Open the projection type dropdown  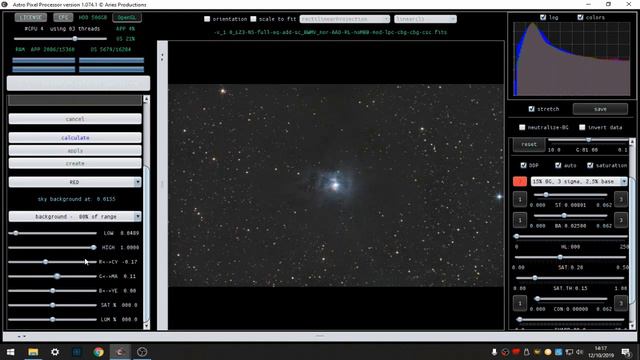pos(345,19)
